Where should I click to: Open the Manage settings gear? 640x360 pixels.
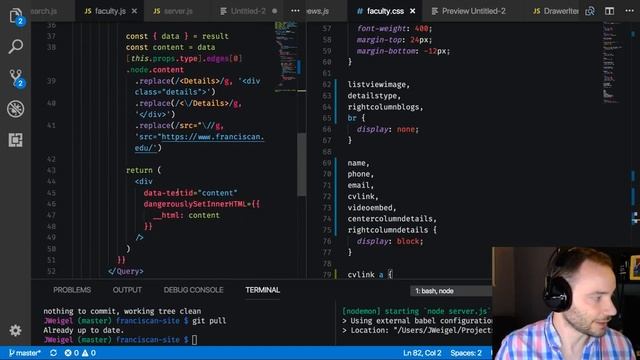tap(16, 330)
